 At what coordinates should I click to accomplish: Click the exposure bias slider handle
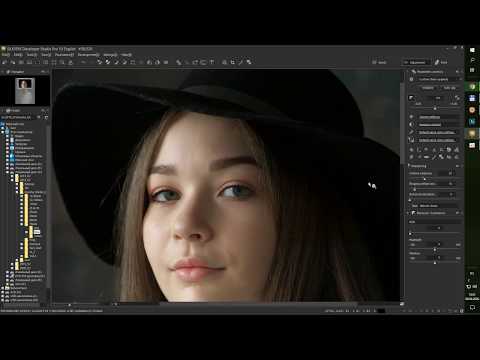[435, 108]
